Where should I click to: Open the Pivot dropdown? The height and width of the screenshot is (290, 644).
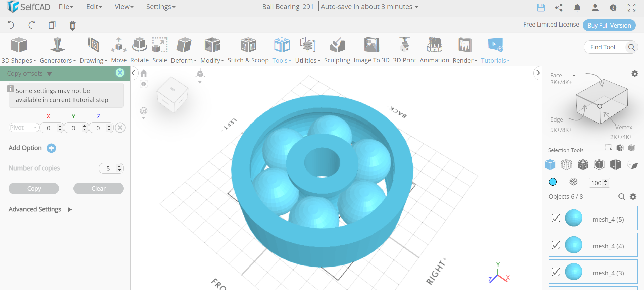(24, 128)
